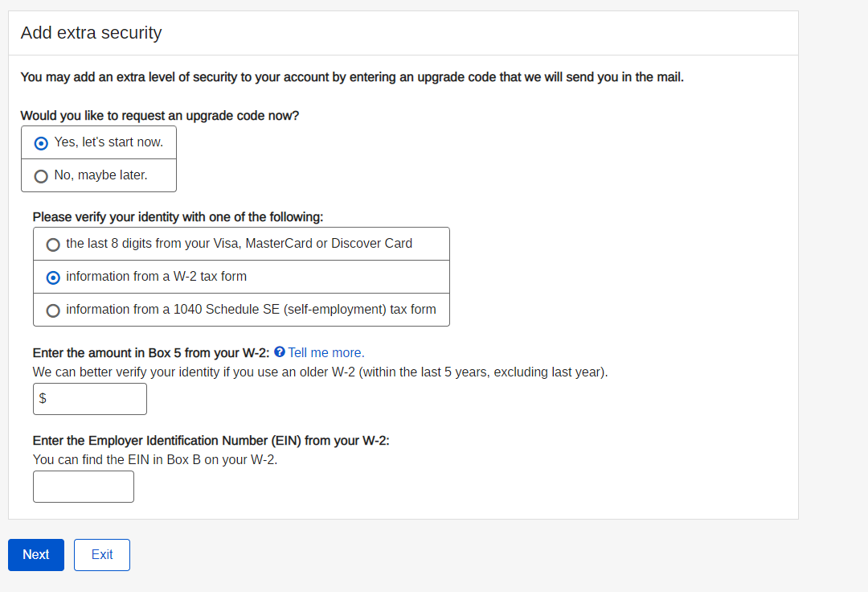This screenshot has height=592, width=868.
Task: Click the "find the EIN in Box B" hint
Action: tap(155, 460)
